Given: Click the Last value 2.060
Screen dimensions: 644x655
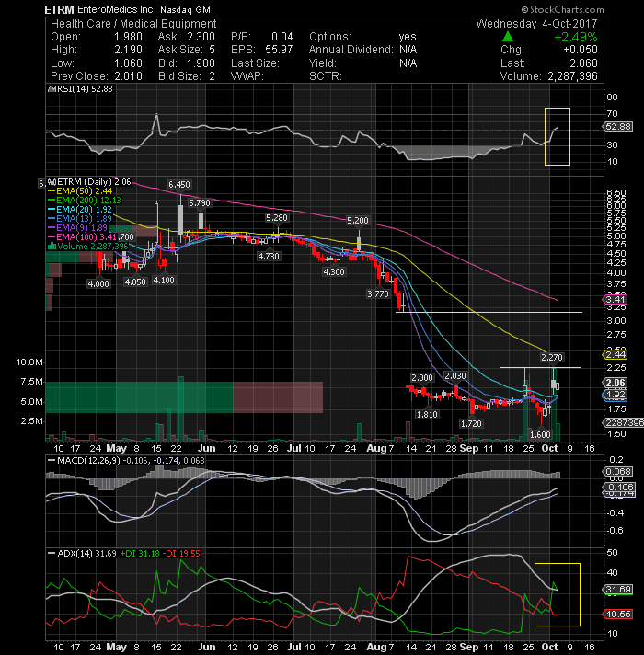Looking at the screenshot, I should pyautogui.click(x=583, y=63).
